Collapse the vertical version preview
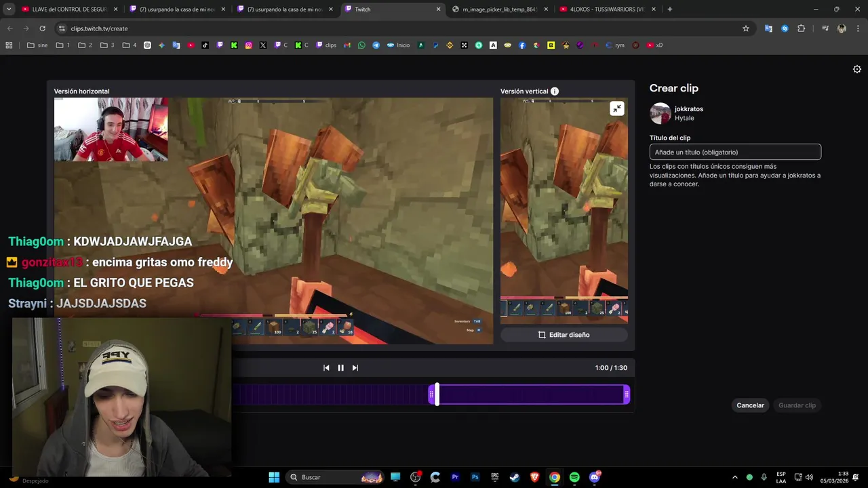Screen dimensions: 868x488 (616, 108)
